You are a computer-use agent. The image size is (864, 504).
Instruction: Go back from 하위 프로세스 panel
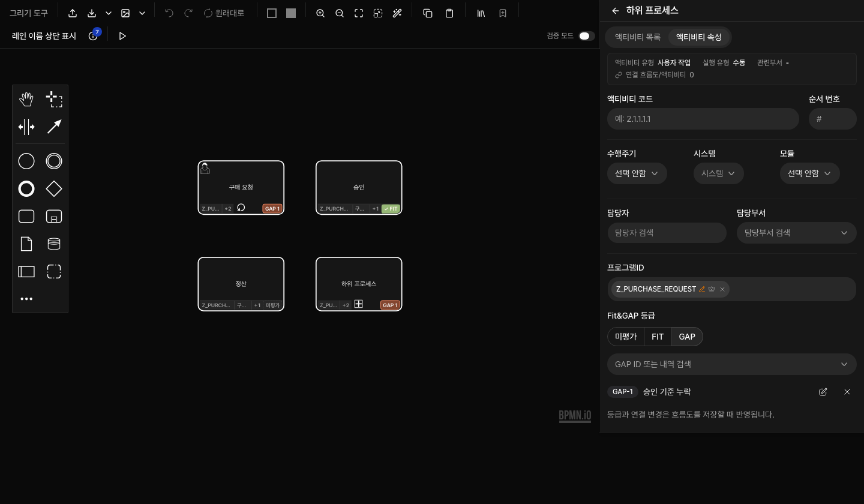[x=616, y=11]
